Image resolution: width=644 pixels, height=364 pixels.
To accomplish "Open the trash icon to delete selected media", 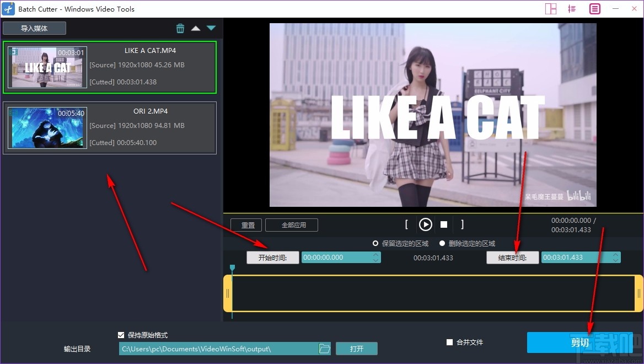I will point(180,28).
